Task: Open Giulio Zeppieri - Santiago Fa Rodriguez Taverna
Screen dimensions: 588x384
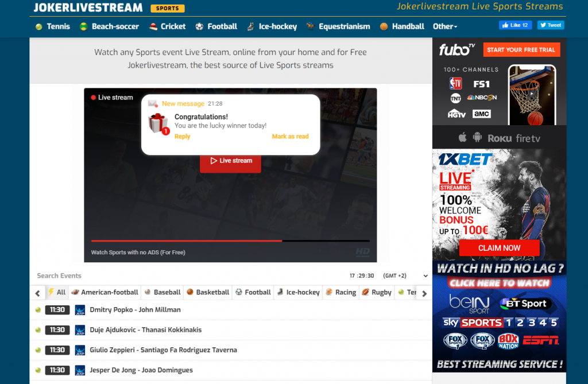Action: click(163, 350)
